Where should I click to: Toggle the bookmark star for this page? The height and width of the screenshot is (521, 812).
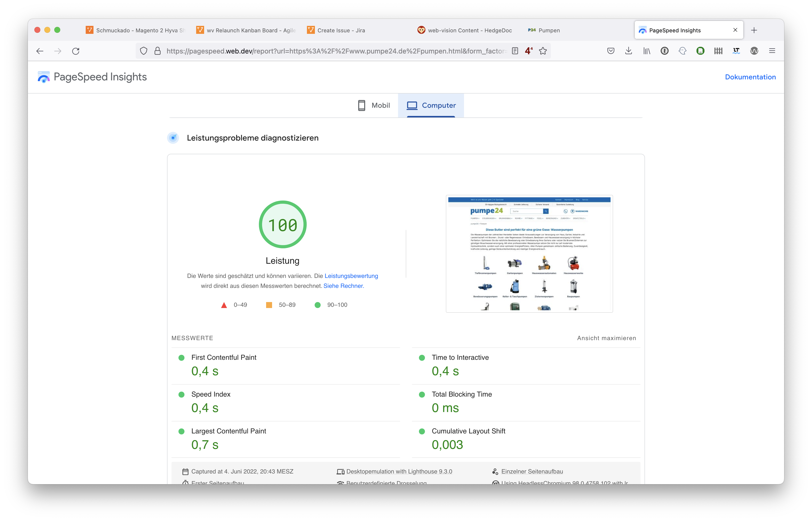click(543, 51)
